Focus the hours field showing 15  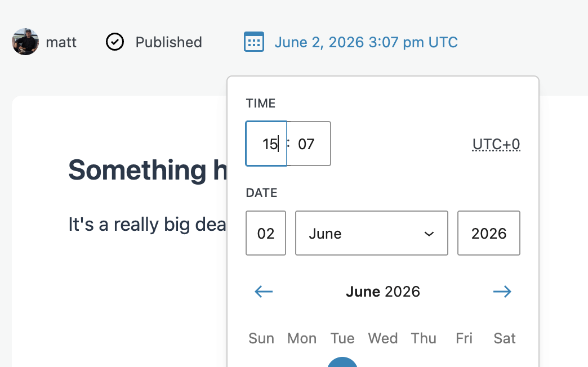point(266,144)
